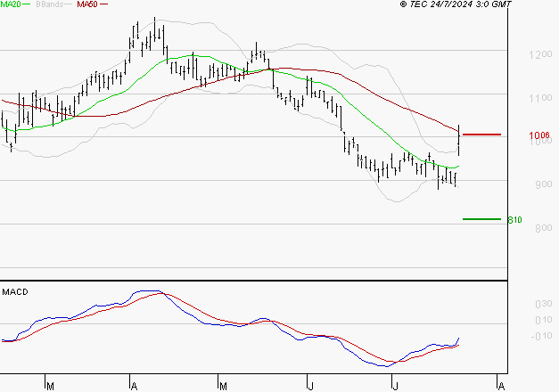Click the first A month label after first M
Screen dimensions: 559x392
[x=134, y=387]
